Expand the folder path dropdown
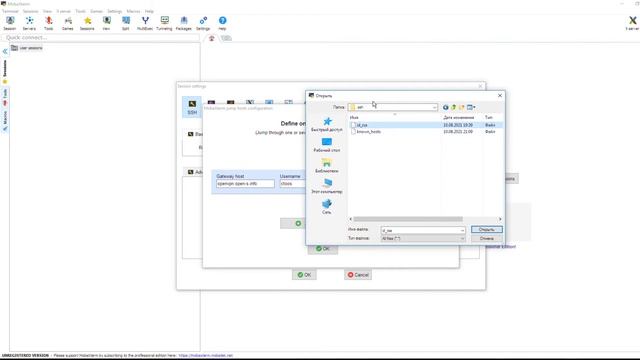This screenshot has height=360, width=640. click(434, 107)
